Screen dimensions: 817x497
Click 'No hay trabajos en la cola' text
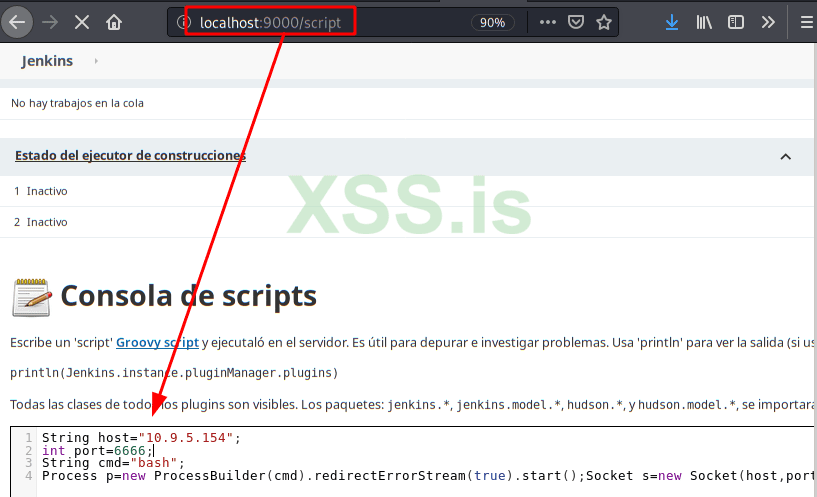coord(77,103)
